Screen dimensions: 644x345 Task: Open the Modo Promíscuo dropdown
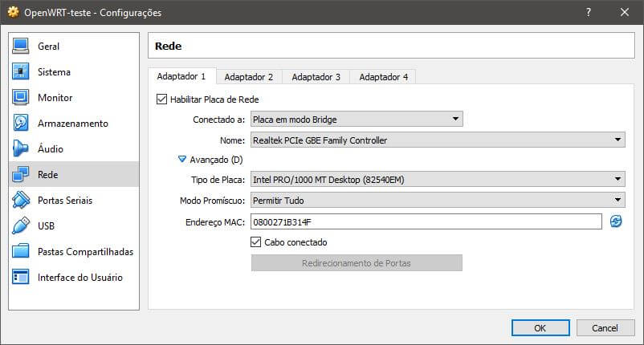click(x=438, y=201)
